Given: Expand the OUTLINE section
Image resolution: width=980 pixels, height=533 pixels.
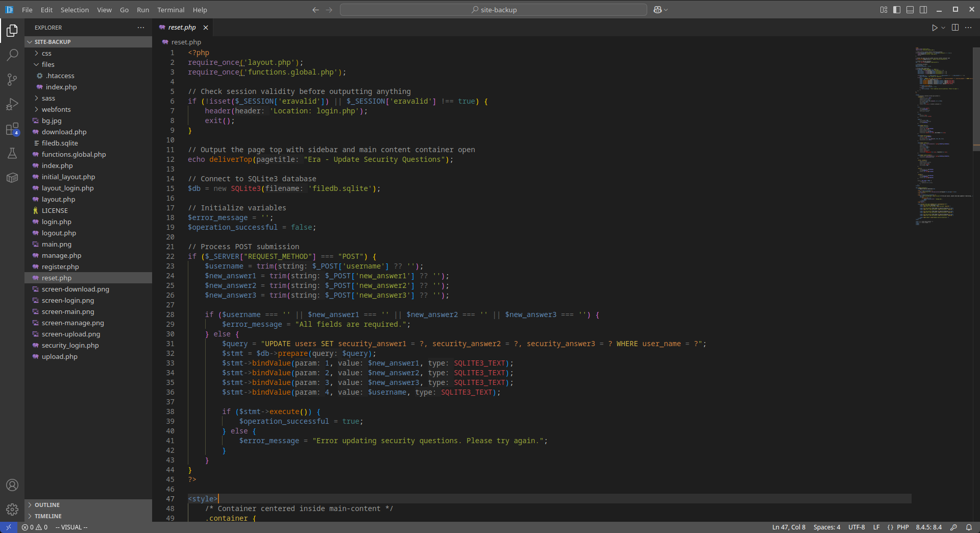Looking at the screenshot, I should coord(47,505).
